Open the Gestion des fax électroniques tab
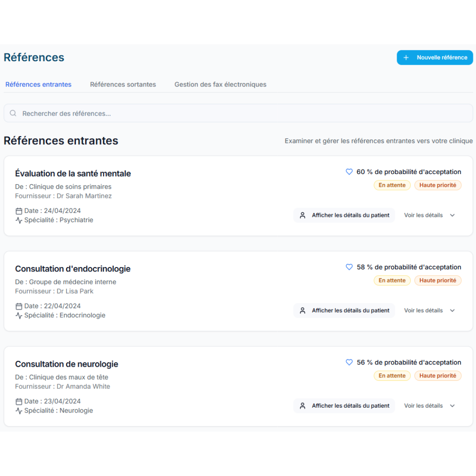The height and width of the screenshot is (476, 476). pos(220,84)
